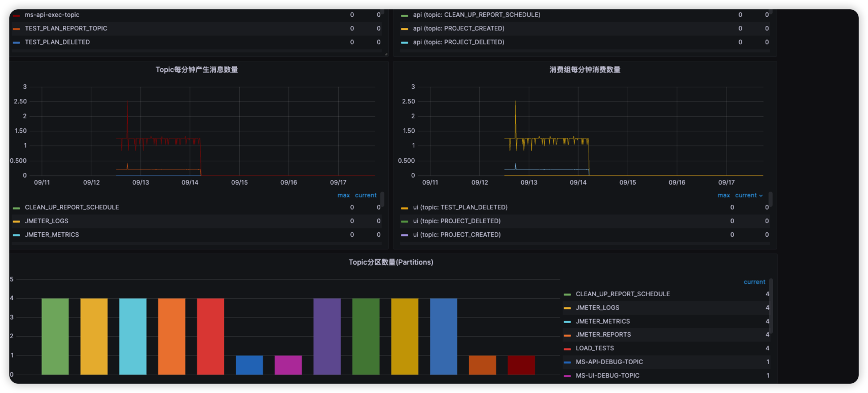
Task: Sort the consumer group legend by the current column
Action: click(x=749, y=195)
